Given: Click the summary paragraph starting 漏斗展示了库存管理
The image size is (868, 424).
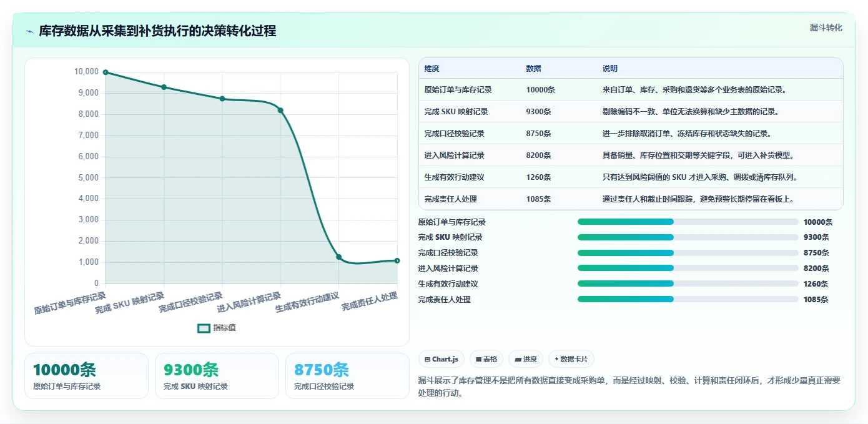Looking at the screenshot, I should (629, 387).
